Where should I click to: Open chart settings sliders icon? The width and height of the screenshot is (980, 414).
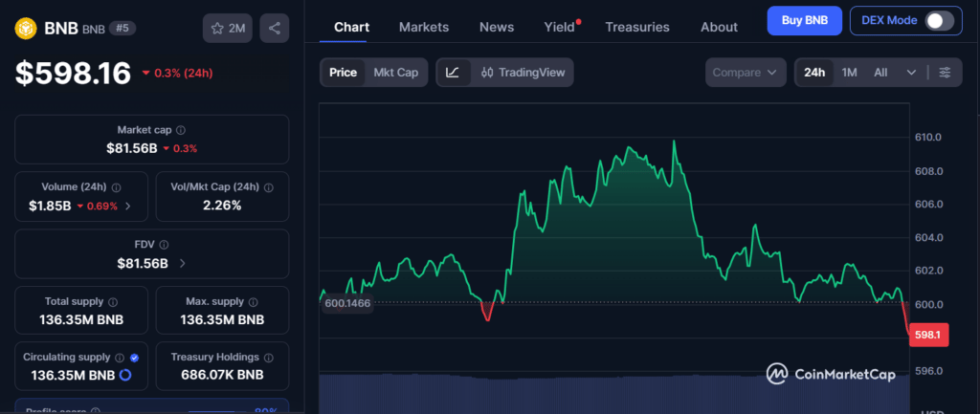(x=945, y=73)
